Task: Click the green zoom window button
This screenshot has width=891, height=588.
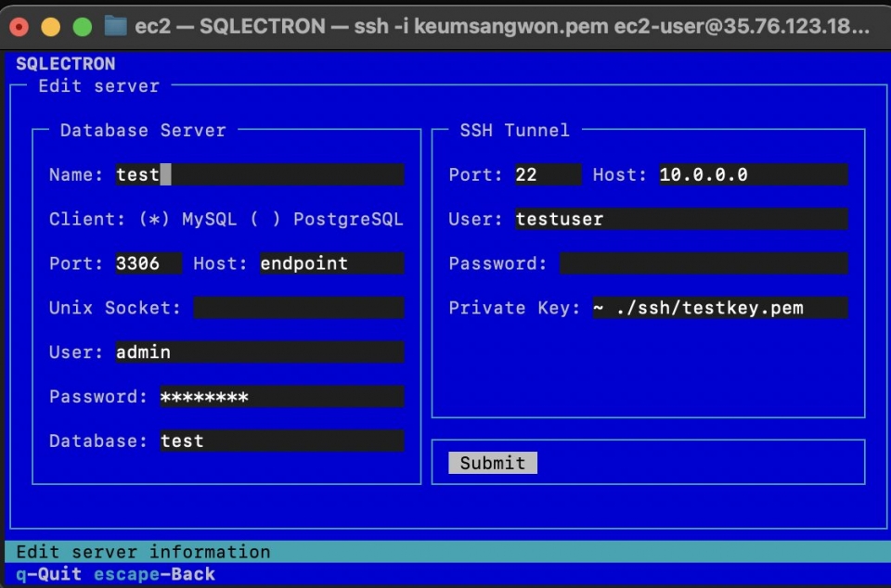Action: coord(82,26)
